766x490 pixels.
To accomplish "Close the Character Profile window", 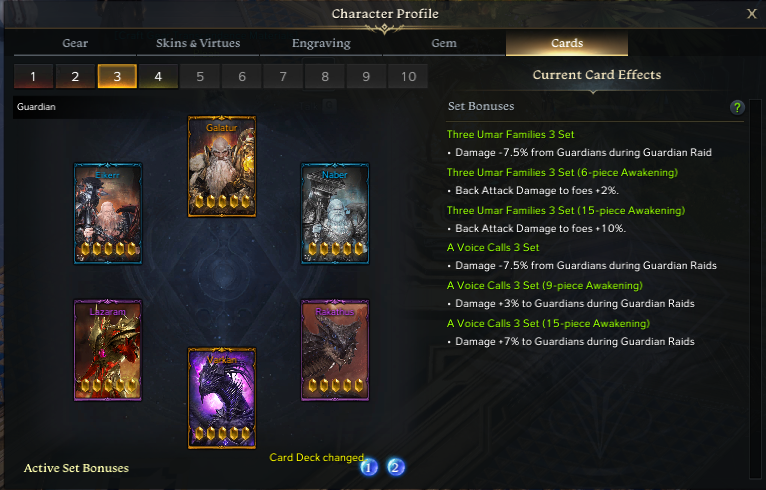I will pos(751,14).
